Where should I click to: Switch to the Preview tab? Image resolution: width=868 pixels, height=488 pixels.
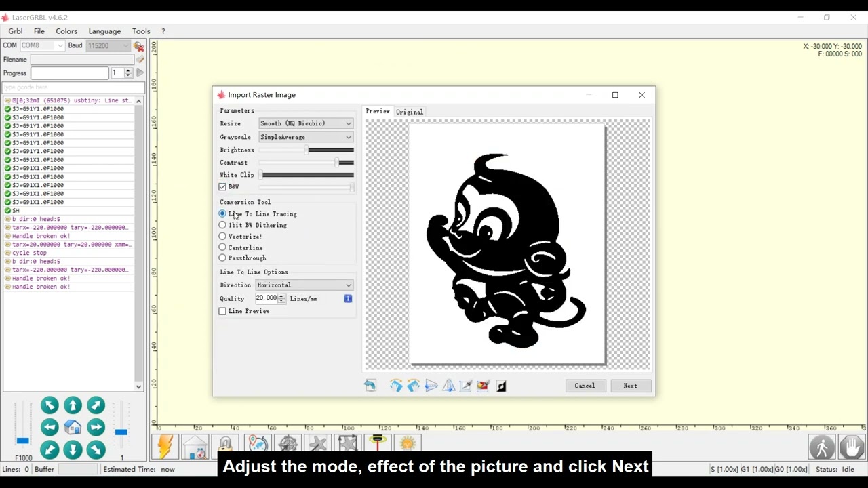[378, 111]
